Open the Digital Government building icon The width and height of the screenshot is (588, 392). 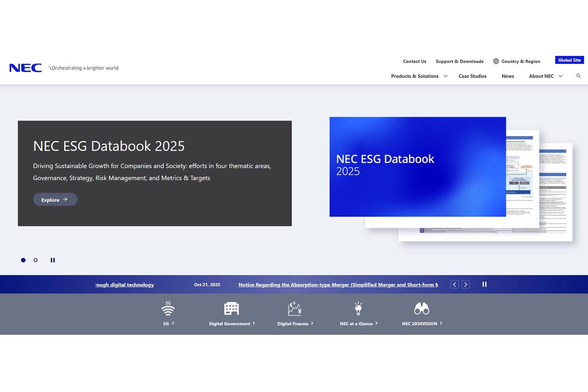point(231,309)
